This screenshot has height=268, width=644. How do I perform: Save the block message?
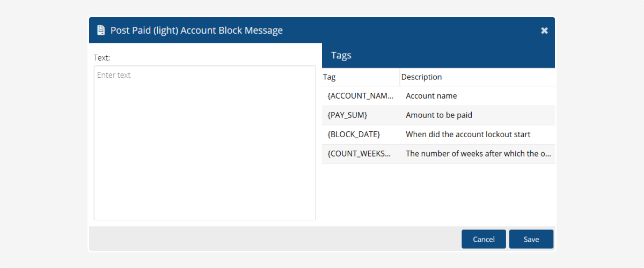pos(531,239)
